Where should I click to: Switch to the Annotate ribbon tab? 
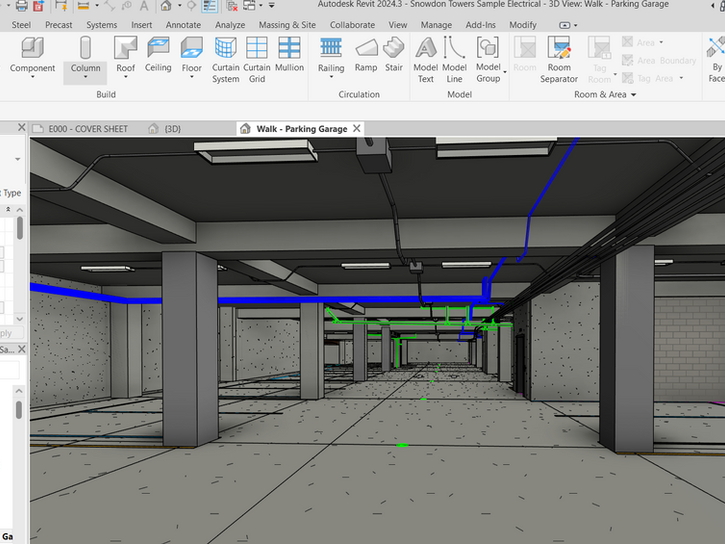coord(184,25)
